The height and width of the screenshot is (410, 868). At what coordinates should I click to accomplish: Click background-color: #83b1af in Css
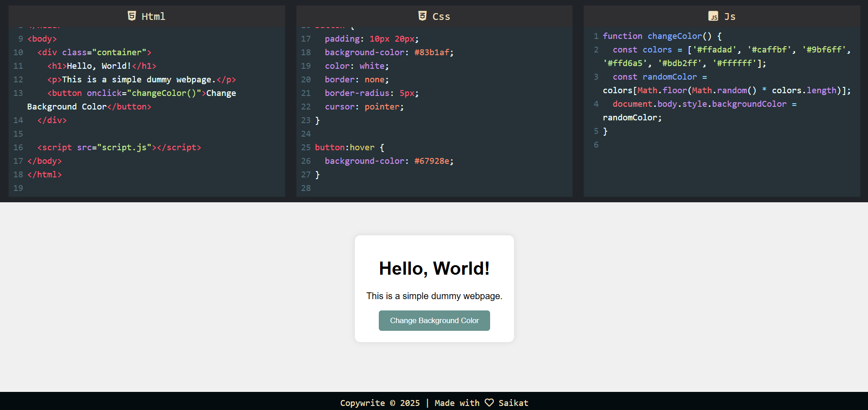389,52
